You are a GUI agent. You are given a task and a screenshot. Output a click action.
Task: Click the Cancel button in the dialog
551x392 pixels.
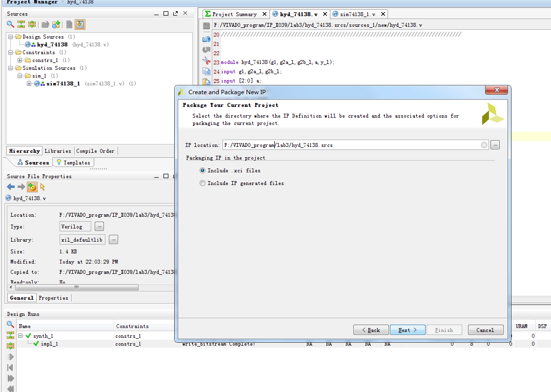(485, 330)
